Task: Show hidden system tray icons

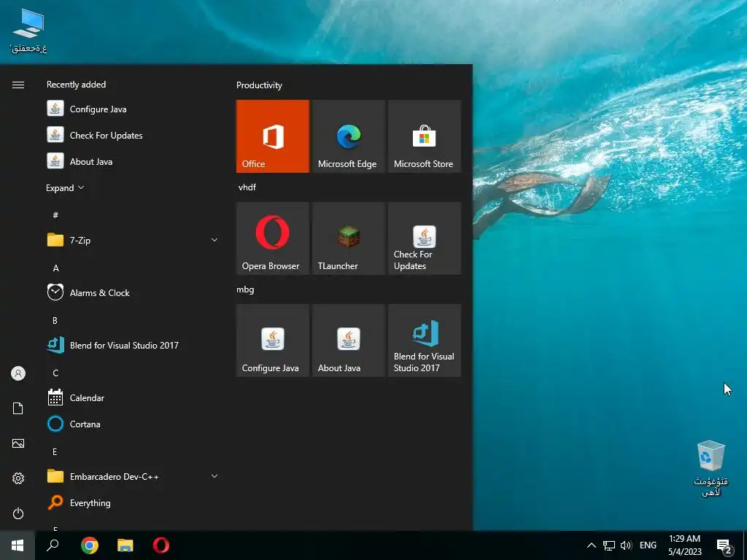Action: [591, 545]
